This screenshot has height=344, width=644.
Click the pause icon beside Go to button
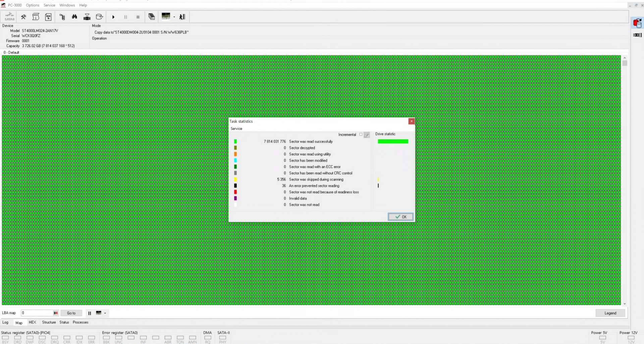click(x=90, y=313)
